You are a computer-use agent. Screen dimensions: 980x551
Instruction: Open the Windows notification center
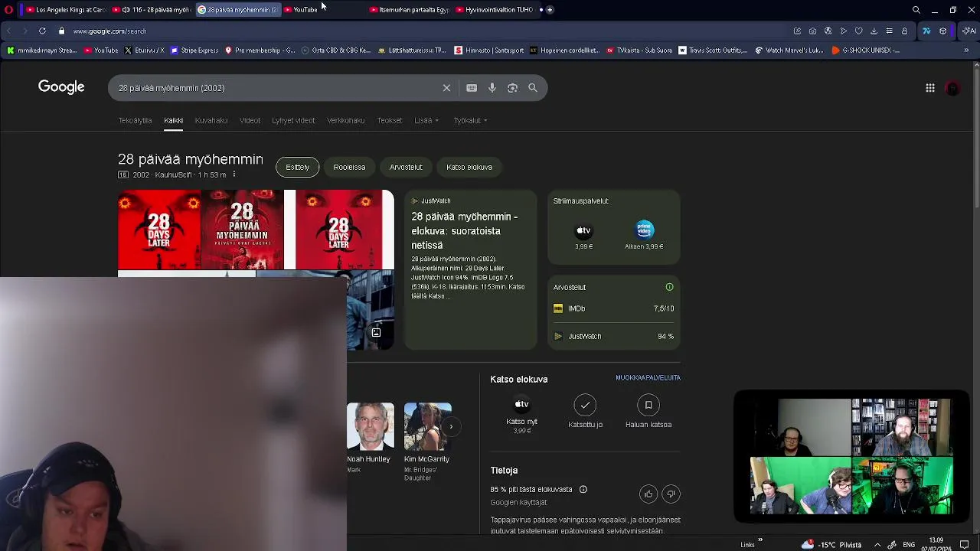(x=965, y=545)
